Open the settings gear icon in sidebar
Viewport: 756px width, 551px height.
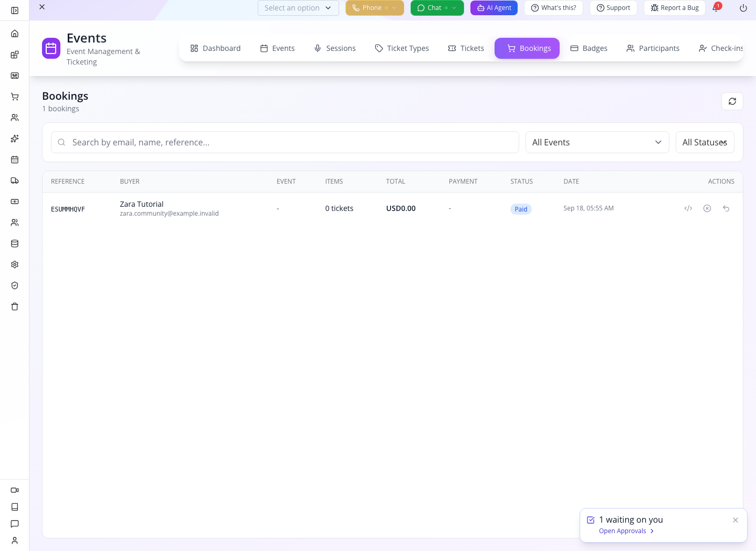click(x=15, y=264)
